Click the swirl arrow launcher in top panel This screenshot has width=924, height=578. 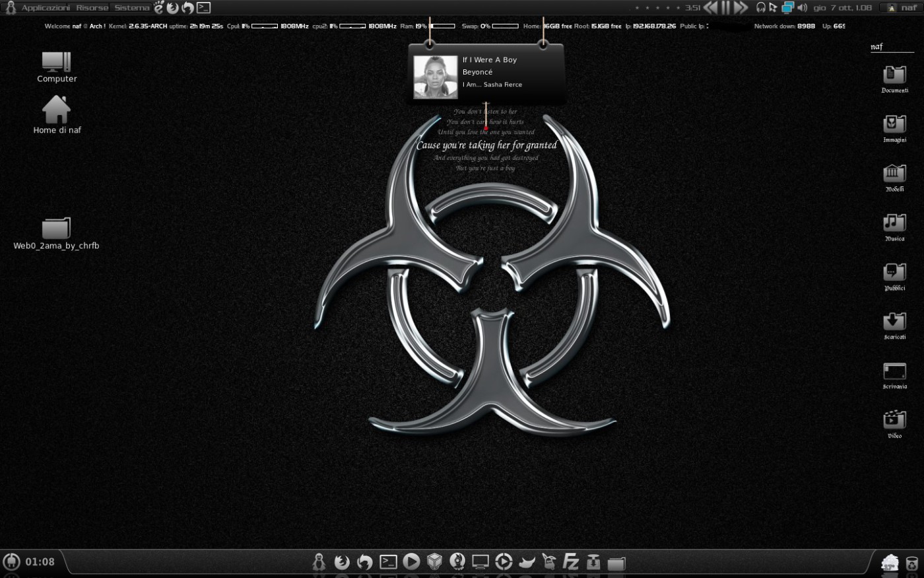coord(188,8)
